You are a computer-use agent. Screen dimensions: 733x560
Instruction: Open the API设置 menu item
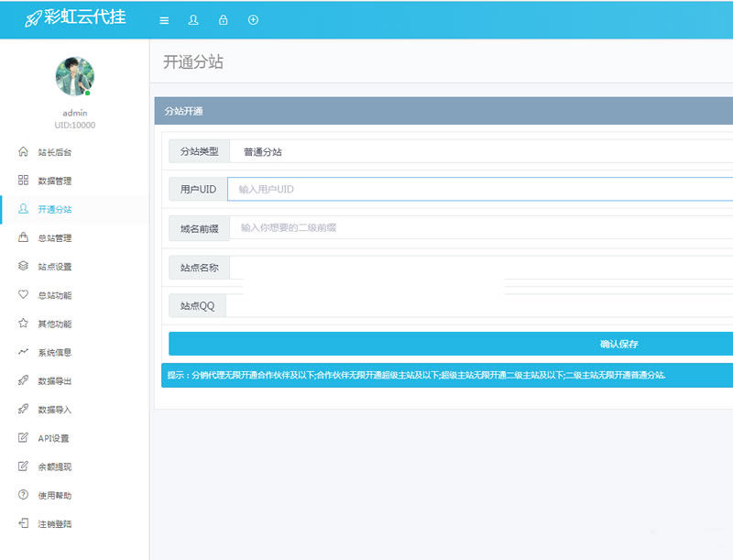point(75,438)
